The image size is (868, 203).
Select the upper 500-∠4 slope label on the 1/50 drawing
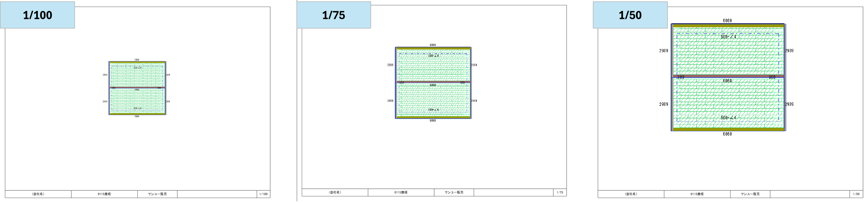tap(728, 37)
